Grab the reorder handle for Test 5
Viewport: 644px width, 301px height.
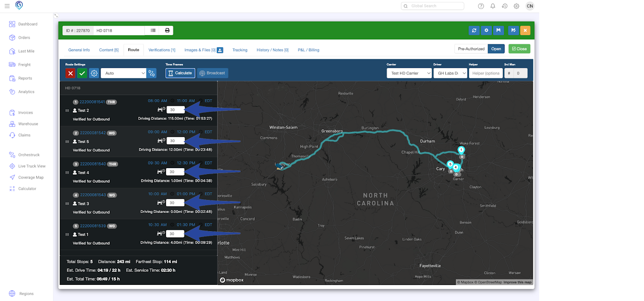click(x=67, y=141)
